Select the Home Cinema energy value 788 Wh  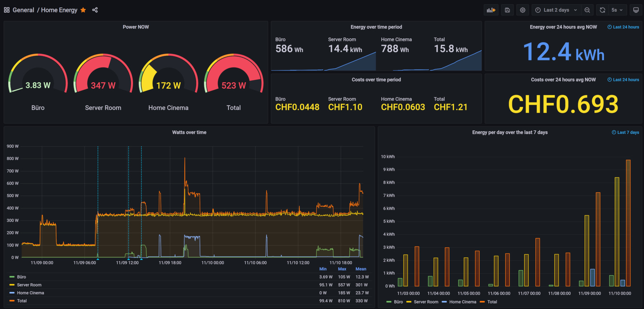(x=395, y=49)
